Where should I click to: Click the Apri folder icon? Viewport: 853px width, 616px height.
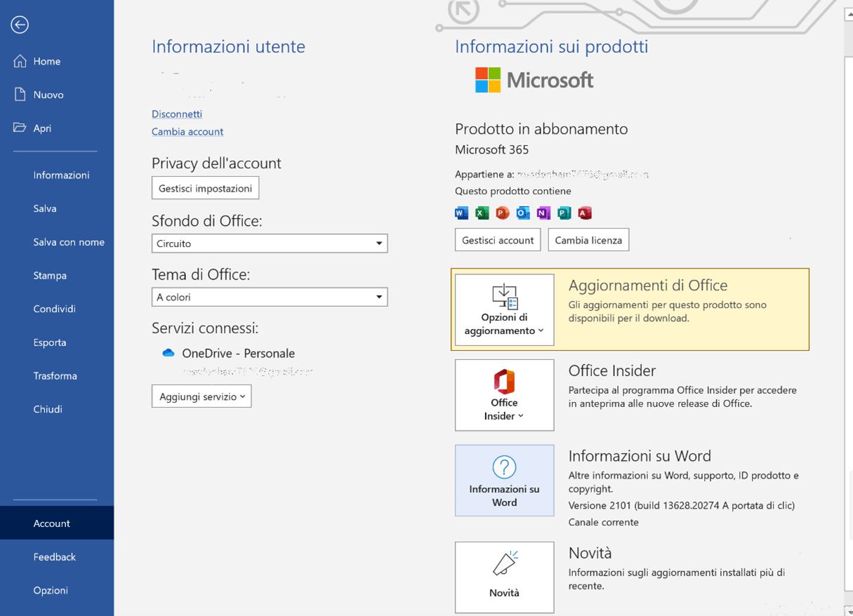click(x=20, y=128)
